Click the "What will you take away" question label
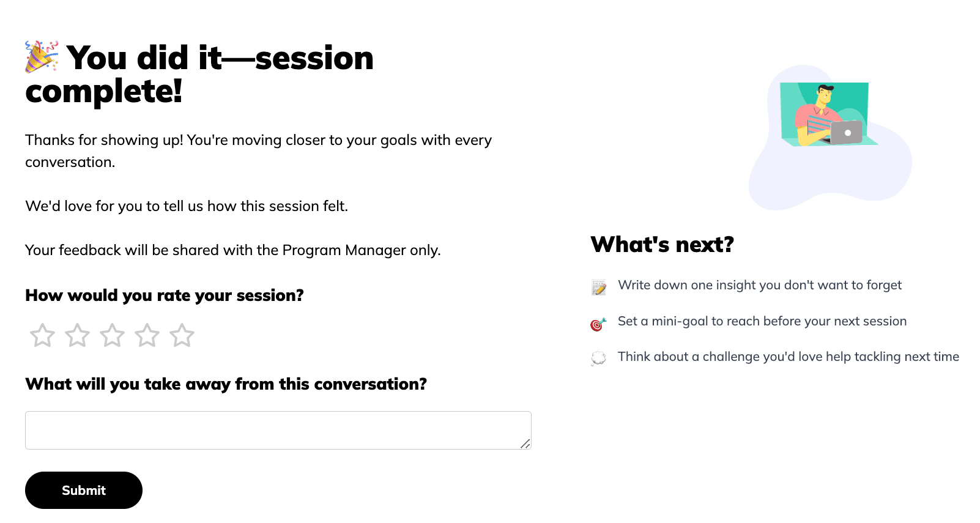The image size is (980, 523). pyautogui.click(x=226, y=384)
